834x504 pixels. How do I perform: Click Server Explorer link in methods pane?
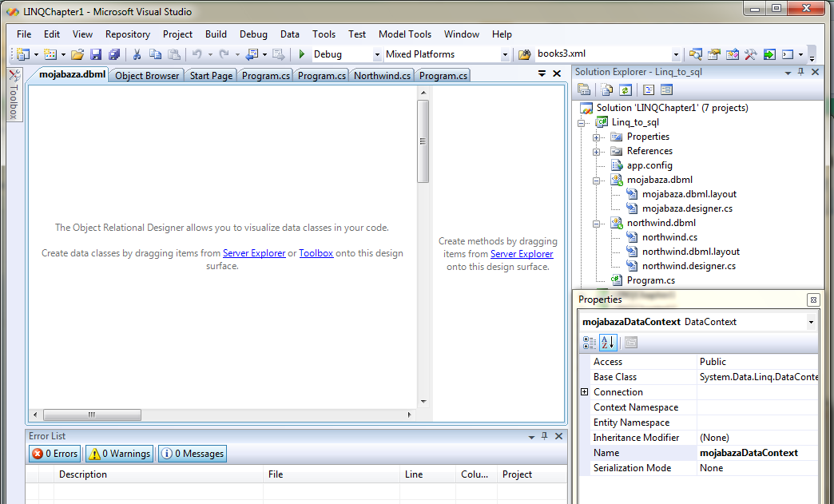pos(521,254)
